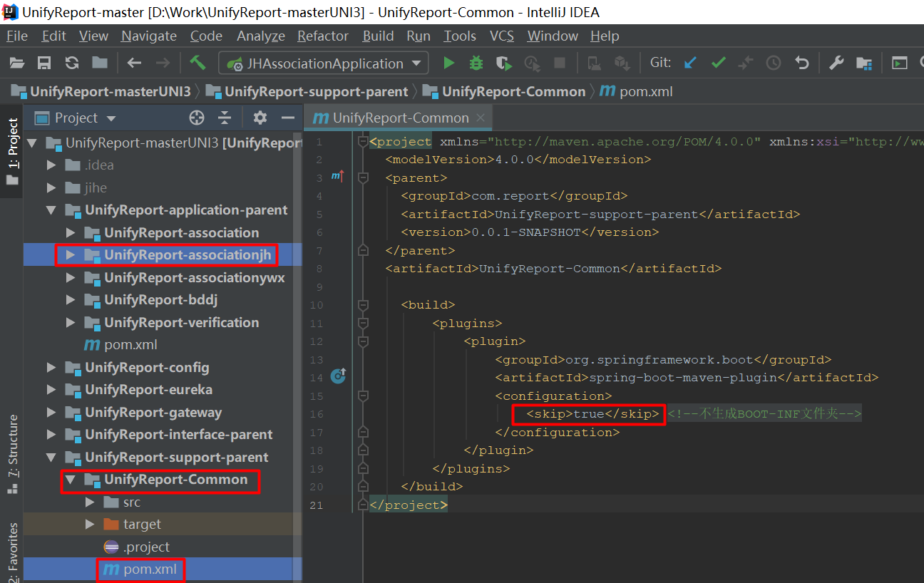Open Project Structure icon
This screenshot has width=924, height=583.
pos(864,63)
